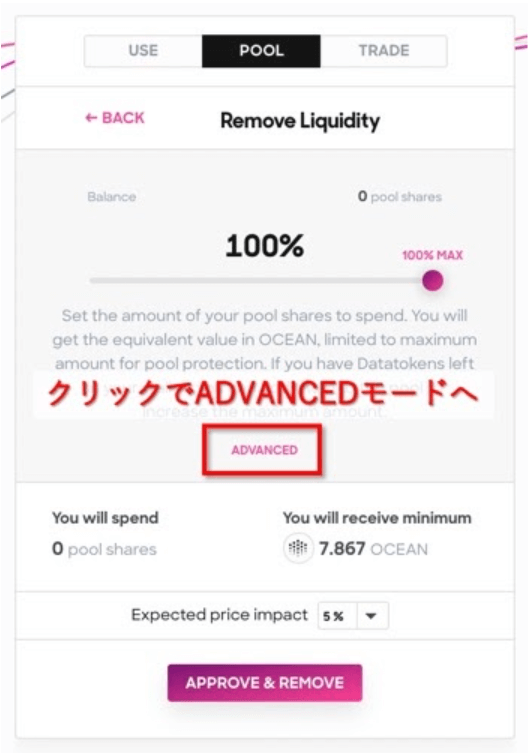Click the You will spend amount
Viewport: 530px width, 753px height.
point(104,549)
